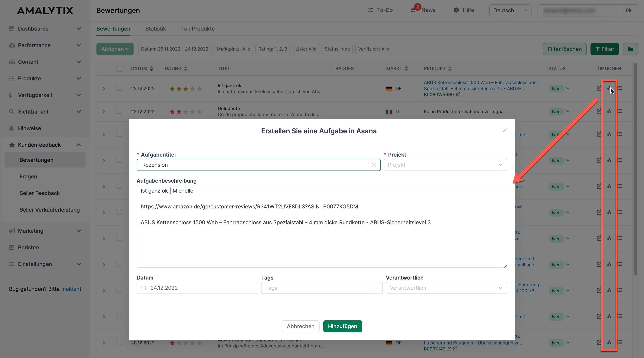The height and width of the screenshot is (358, 644).
Task: Open external link icon next to B0997J42LX
Action: pos(455,349)
